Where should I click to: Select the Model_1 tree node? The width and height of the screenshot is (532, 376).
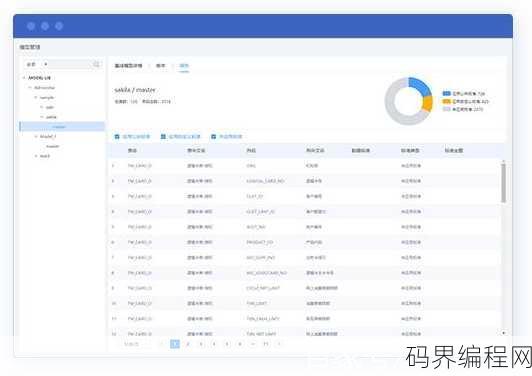coord(48,136)
